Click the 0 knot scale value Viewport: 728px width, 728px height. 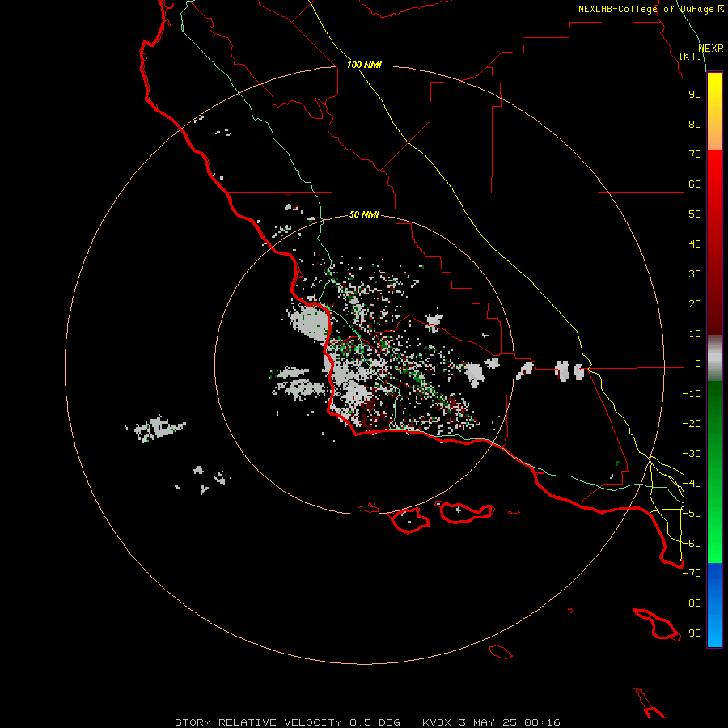(698, 364)
